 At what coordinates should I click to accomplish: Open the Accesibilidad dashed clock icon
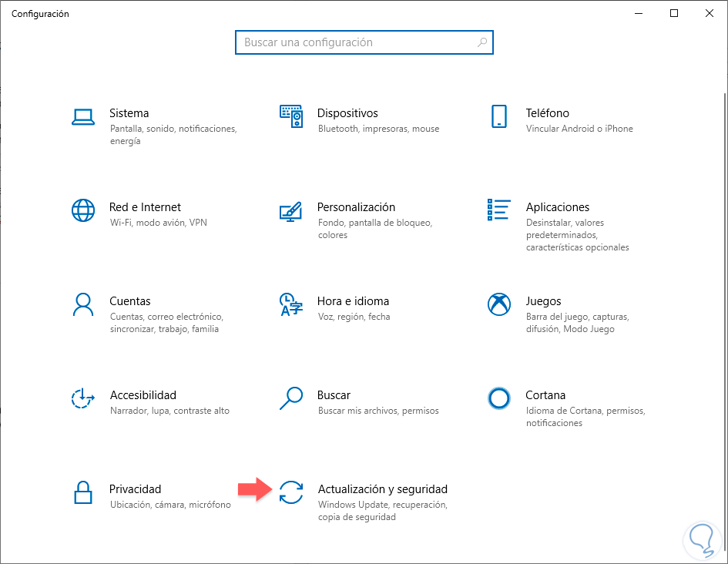[x=82, y=398]
